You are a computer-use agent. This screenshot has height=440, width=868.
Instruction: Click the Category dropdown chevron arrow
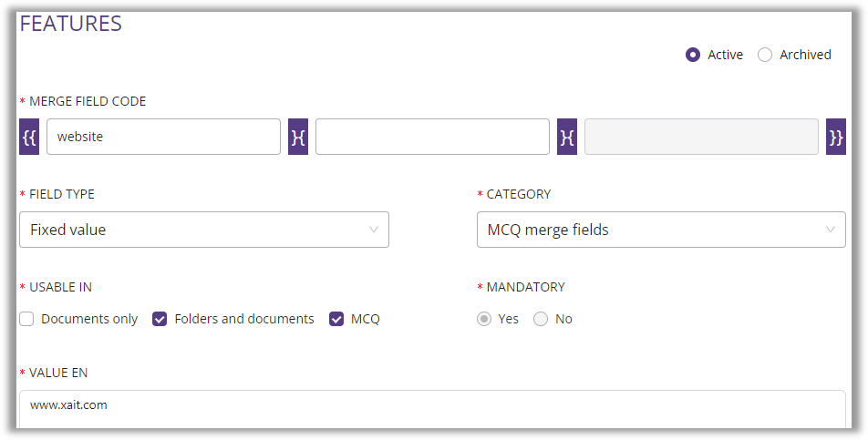[x=830, y=230]
